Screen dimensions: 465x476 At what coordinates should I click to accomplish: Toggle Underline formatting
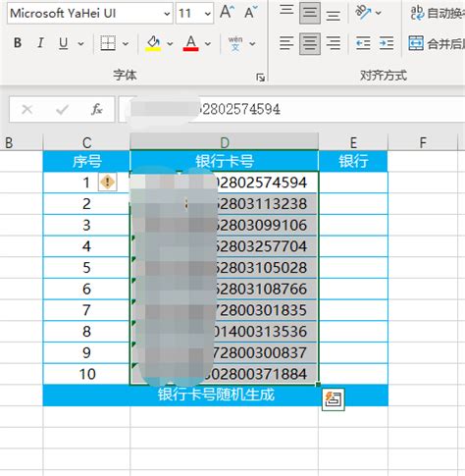63,43
